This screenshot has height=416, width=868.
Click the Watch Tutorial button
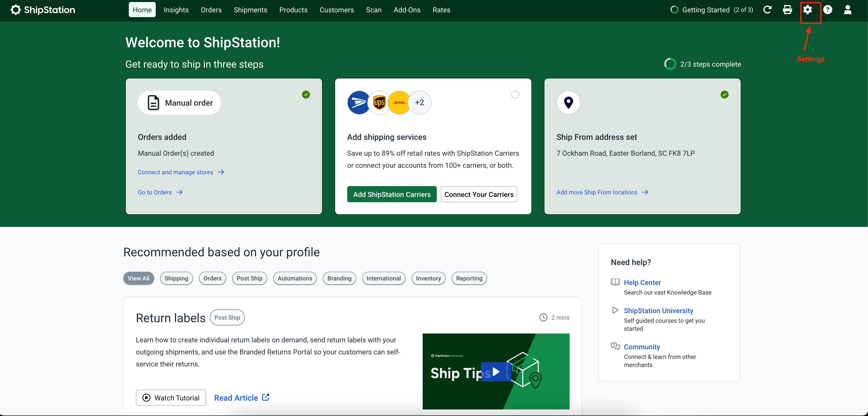[x=171, y=397]
